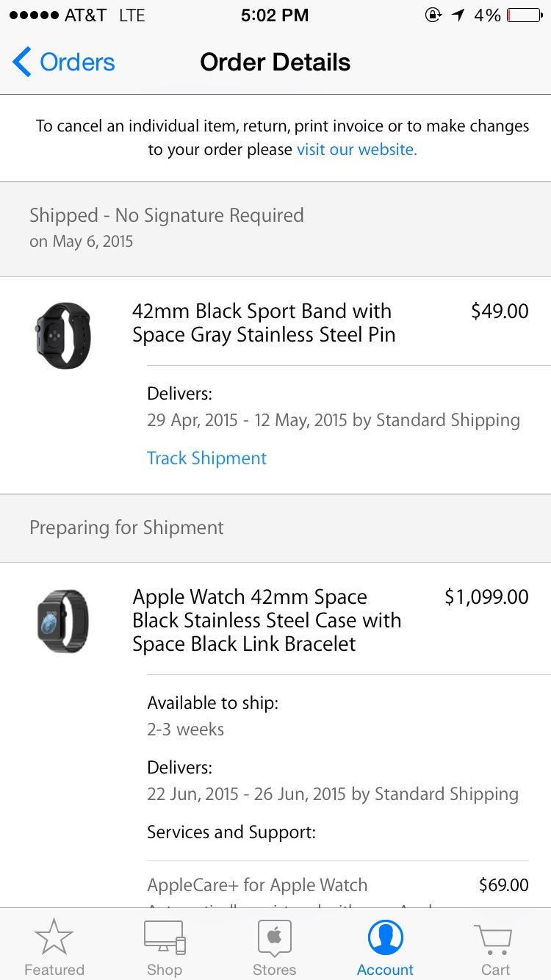Screen dimensions: 551x980
Task: Select Apple Watch Space Black item title
Action: click(x=267, y=620)
